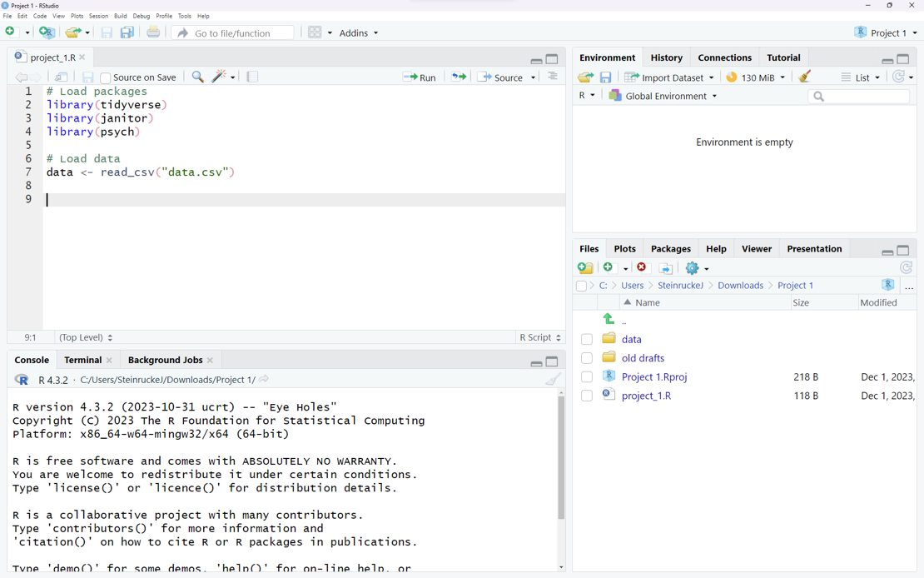Enable the Source on Save checkbox
924x578 pixels.
pyautogui.click(x=106, y=77)
